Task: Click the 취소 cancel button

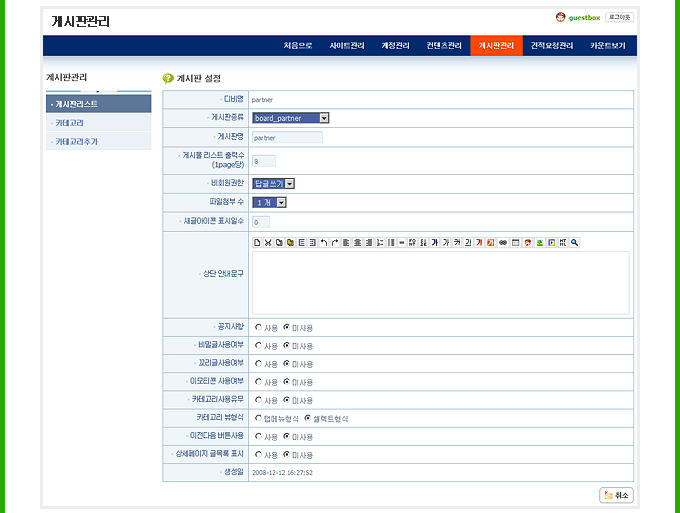Action: [616, 495]
